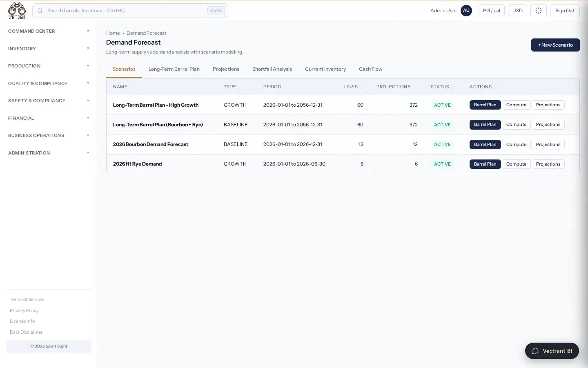This screenshot has height=368, width=588.
Task: Open Barrel Plan for 2026 H1 Rye Demand
Action: point(485,164)
